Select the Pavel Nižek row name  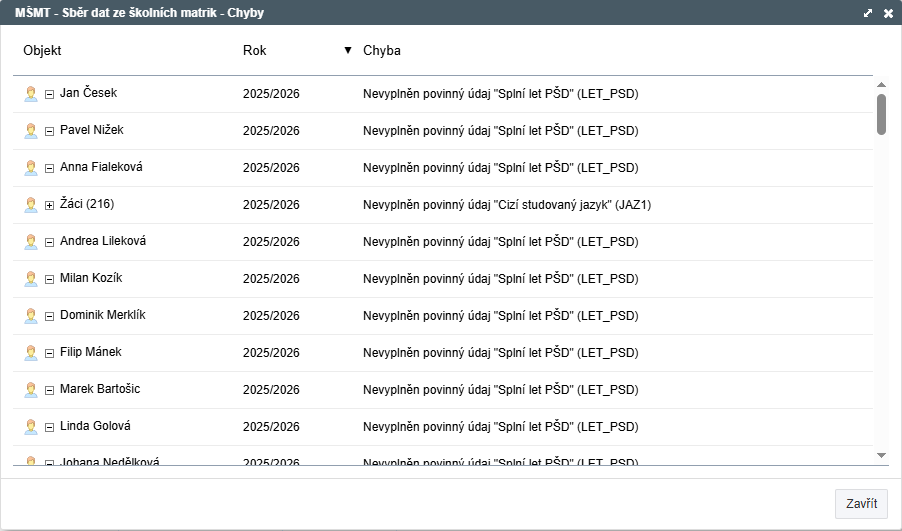[x=92, y=130]
